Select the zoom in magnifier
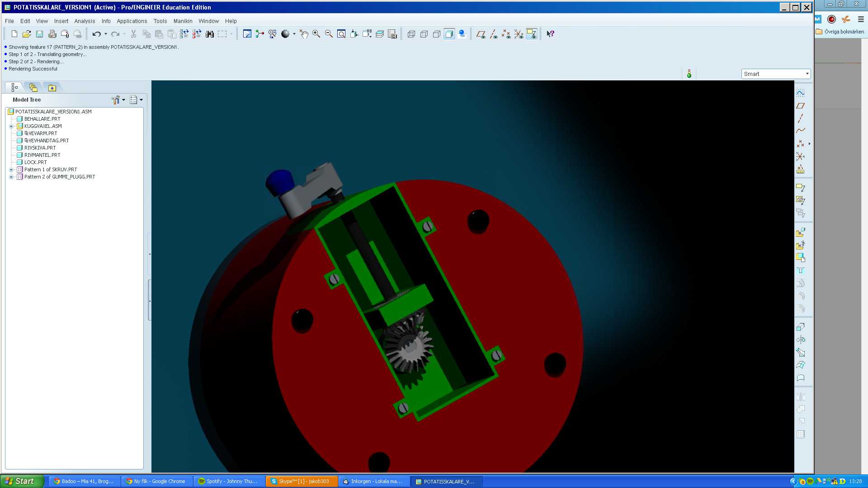 click(x=316, y=34)
